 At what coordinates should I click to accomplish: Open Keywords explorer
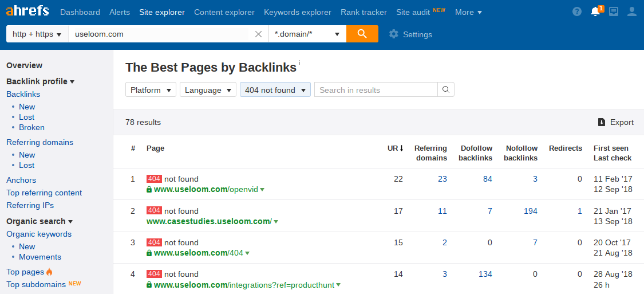[297, 13]
